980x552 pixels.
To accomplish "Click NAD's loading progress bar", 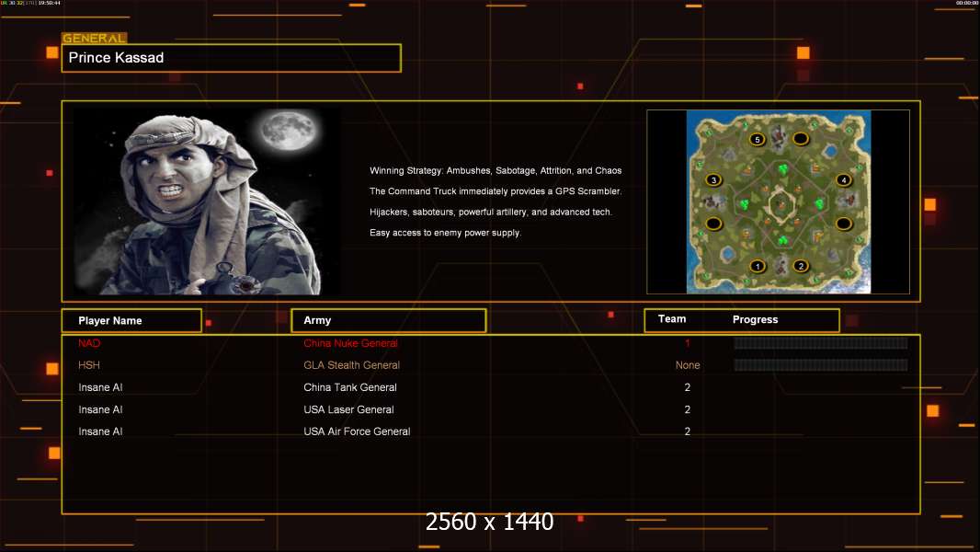I will point(821,343).
